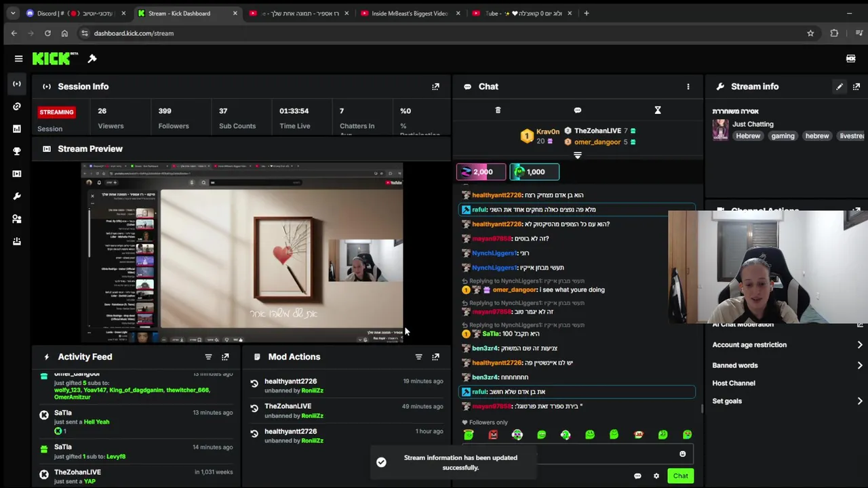Click the Kick logo
This screenshot has width=868, height=488.
tap(54, 59)
